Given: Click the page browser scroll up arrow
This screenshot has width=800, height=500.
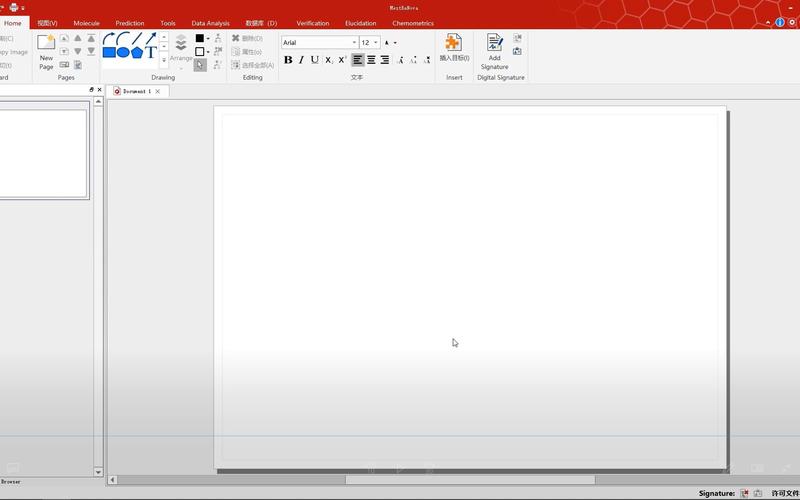Looking at the screenshot, I should 98,102.
